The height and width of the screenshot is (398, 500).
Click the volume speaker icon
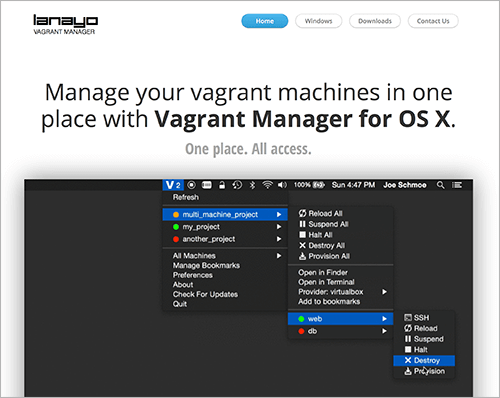pyautogui.click(x=282, y=185)
